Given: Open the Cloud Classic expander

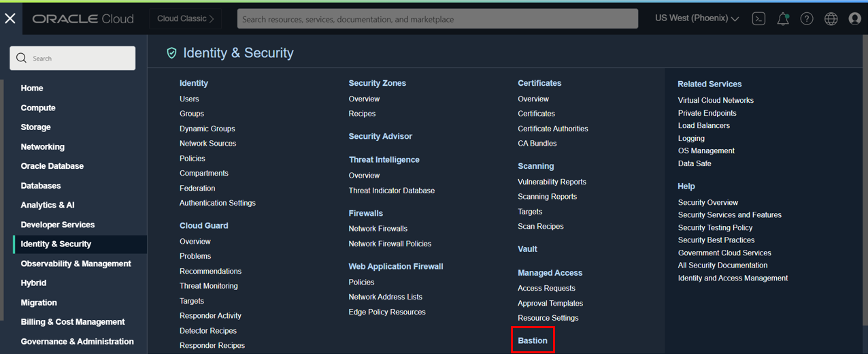Looking at the screenshot, I should point(185,18).
